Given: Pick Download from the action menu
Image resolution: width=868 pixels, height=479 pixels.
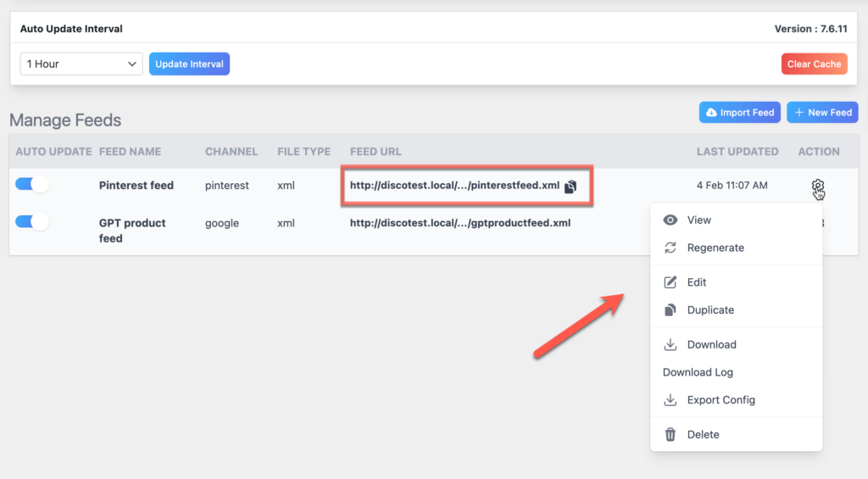Looking at the screenshot, I should [736, 344].
